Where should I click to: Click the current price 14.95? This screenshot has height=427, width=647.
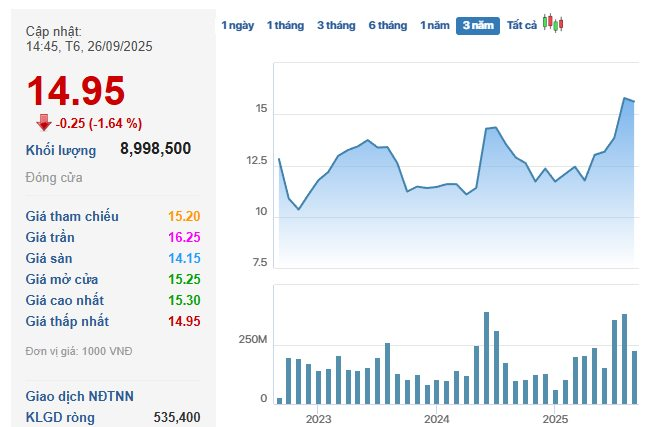(76, 91)
